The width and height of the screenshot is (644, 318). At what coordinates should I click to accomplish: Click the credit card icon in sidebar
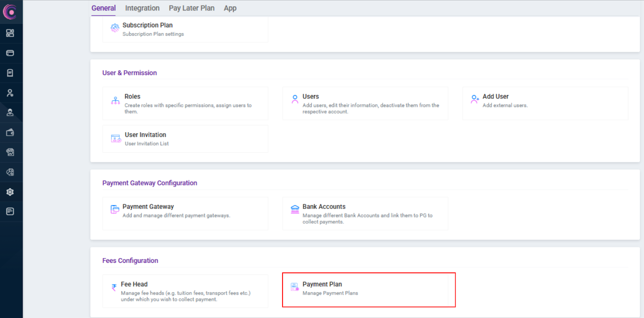coord(10,53)
